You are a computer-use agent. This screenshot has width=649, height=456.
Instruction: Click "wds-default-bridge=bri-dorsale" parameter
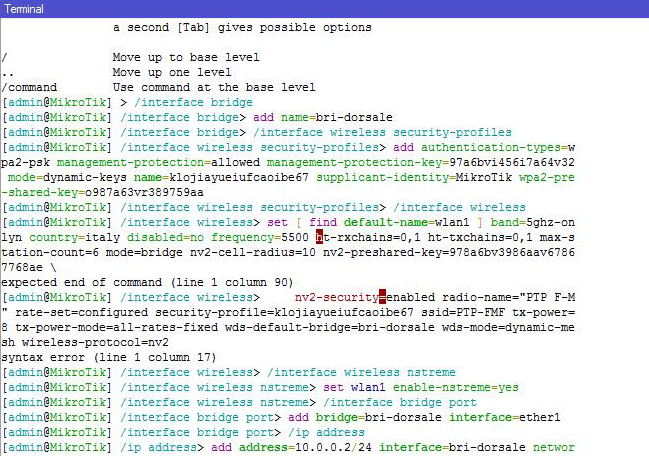330,327
